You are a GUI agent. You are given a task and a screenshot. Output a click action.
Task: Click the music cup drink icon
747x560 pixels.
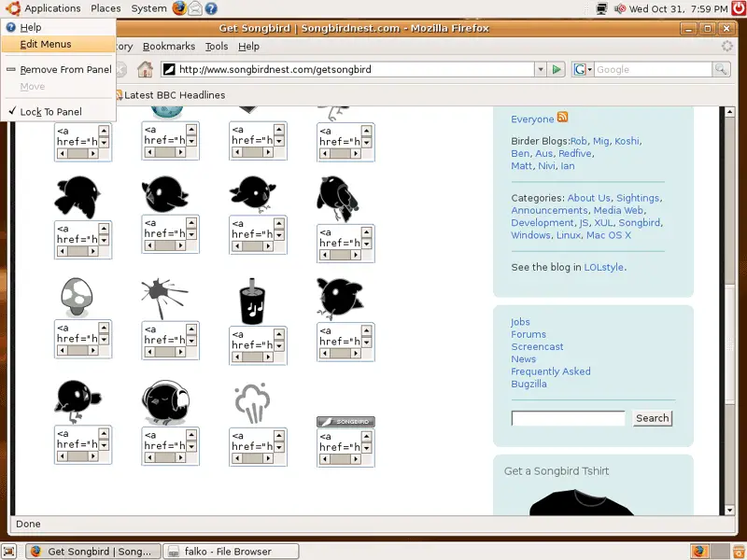252,301
